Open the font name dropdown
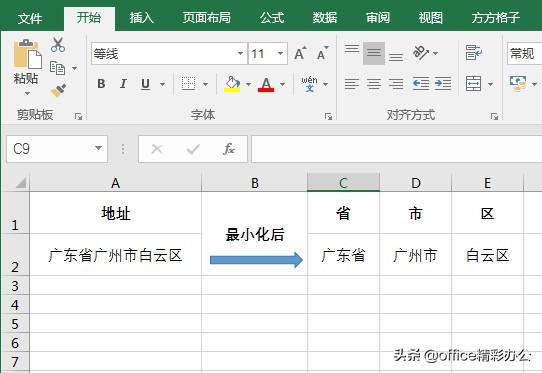Viewport: 542px width, 373px height. [x=240, y=54]
